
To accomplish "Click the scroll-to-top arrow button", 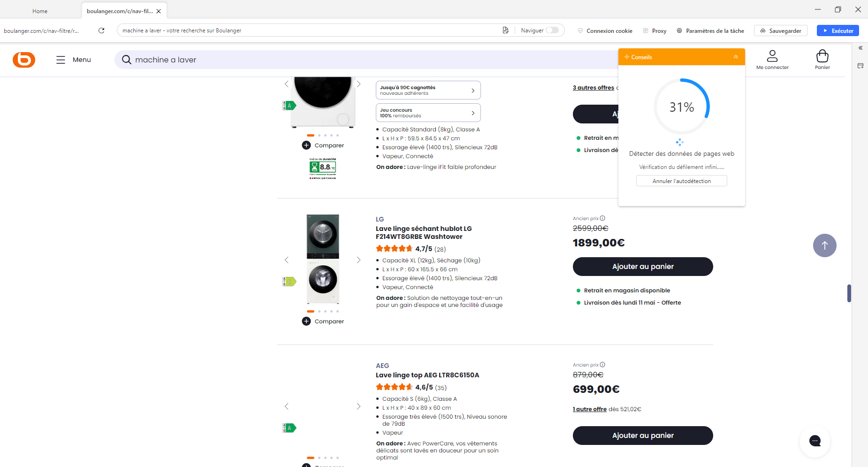I will (825, 245).
